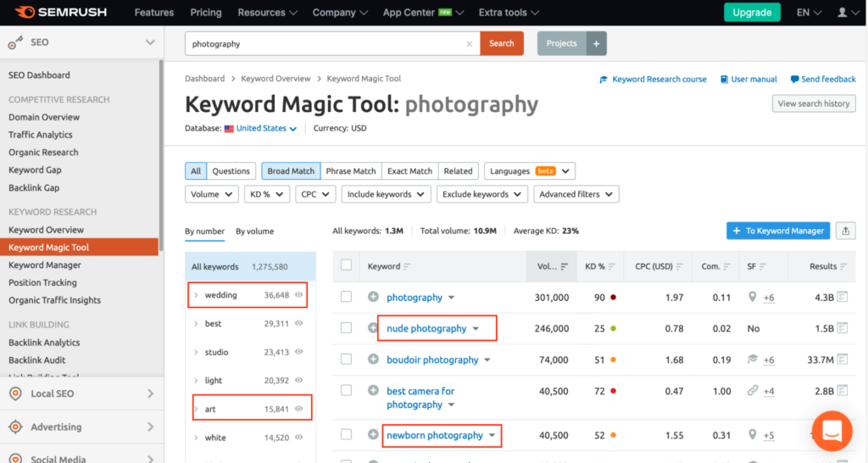868x463 pixels.
Task: Click the View search history button
Action: click(814, 103)
